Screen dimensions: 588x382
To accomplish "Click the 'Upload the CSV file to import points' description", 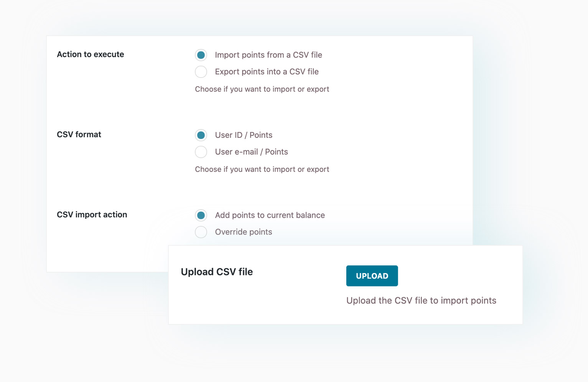I will (x=421, y=301).
